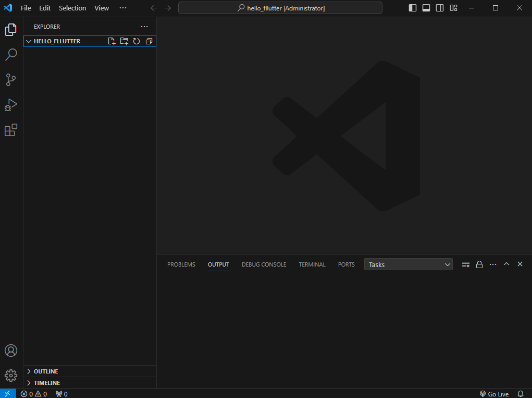Open the notifications bell
The image size is (532, 398).
pos(521,394)
